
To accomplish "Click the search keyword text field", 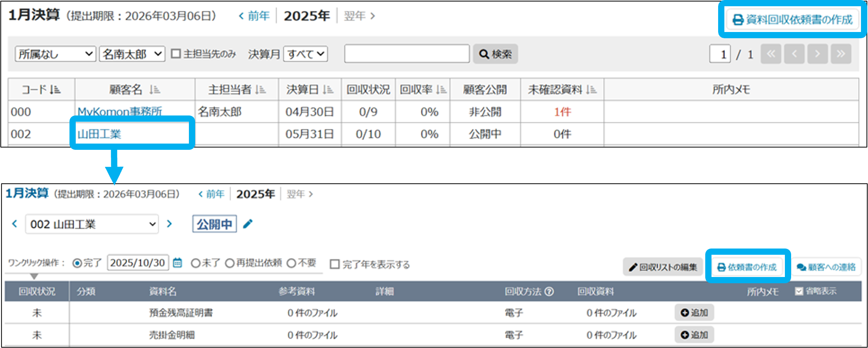I will click(x=407, y=54).
